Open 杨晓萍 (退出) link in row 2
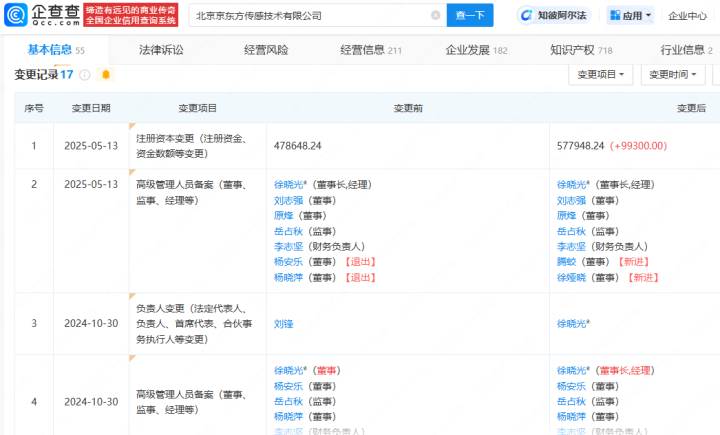 288,277
